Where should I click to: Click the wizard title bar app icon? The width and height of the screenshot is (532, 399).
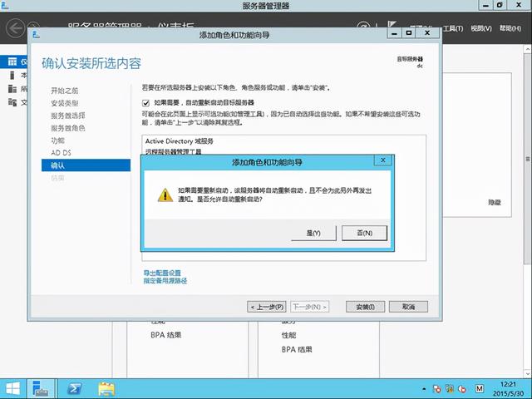point(37,35)
